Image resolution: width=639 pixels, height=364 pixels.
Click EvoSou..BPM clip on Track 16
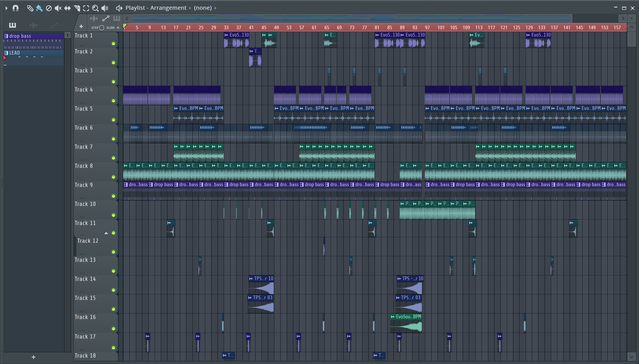tap(406, 323)
